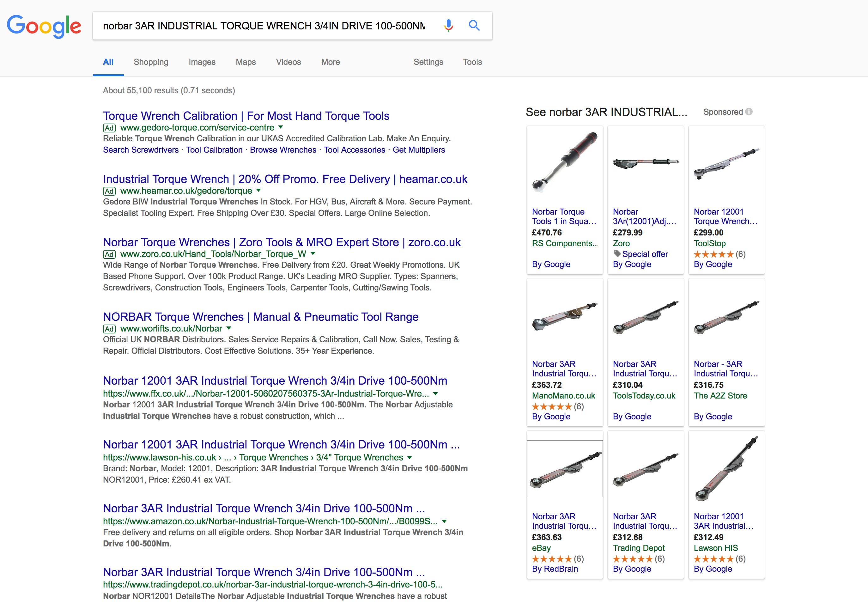Click Ad badge beside heamar.co.uk URL
This screenshot has width=868, height=603.
tap(109, 191)
